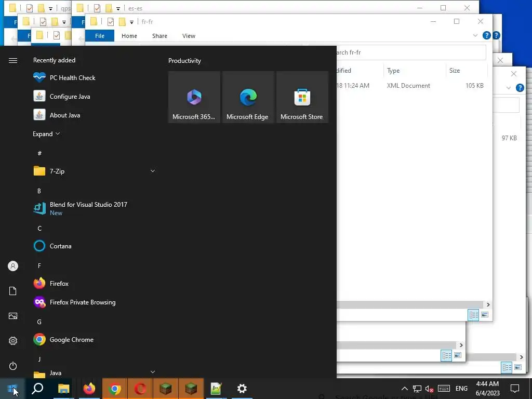Open the Notepad++ taskbar icon
Image resolution: width=532 pixels, height=399 pixels.
click(x=216, y=389)
